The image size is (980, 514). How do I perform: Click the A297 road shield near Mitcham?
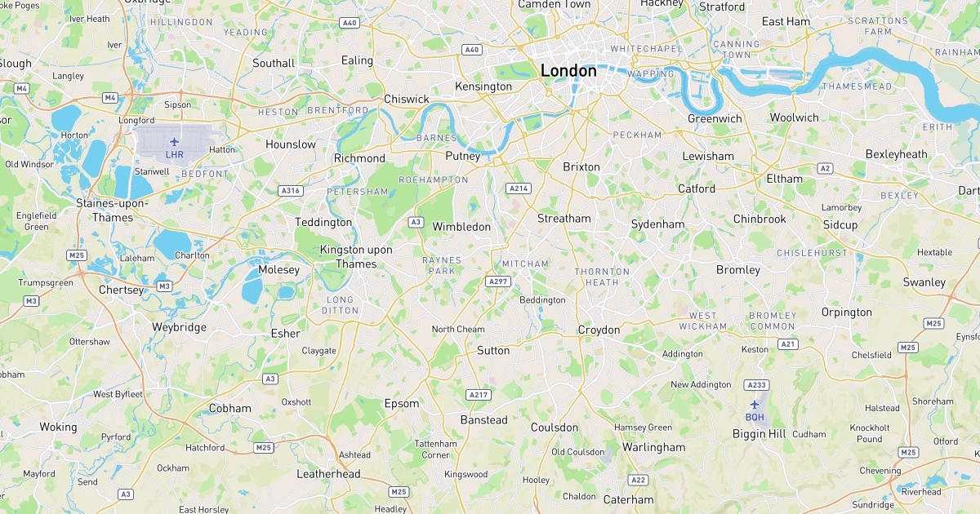click(x=497, y=281)
